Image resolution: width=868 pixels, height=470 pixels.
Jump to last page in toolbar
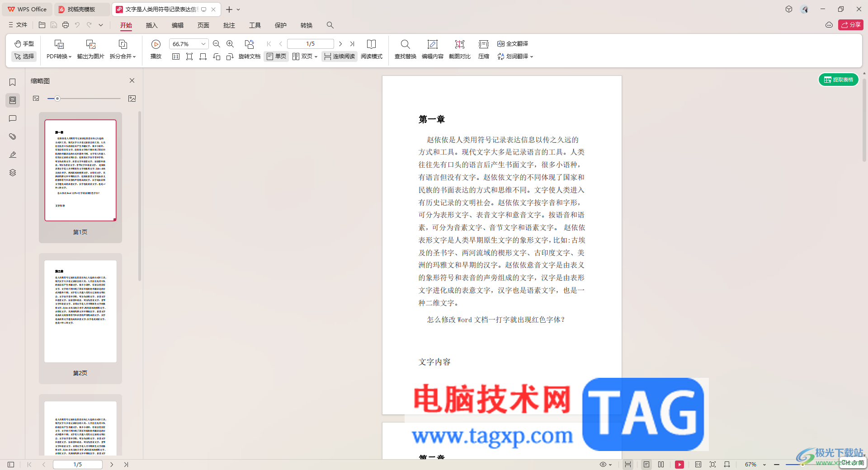(x=352, y=44)
